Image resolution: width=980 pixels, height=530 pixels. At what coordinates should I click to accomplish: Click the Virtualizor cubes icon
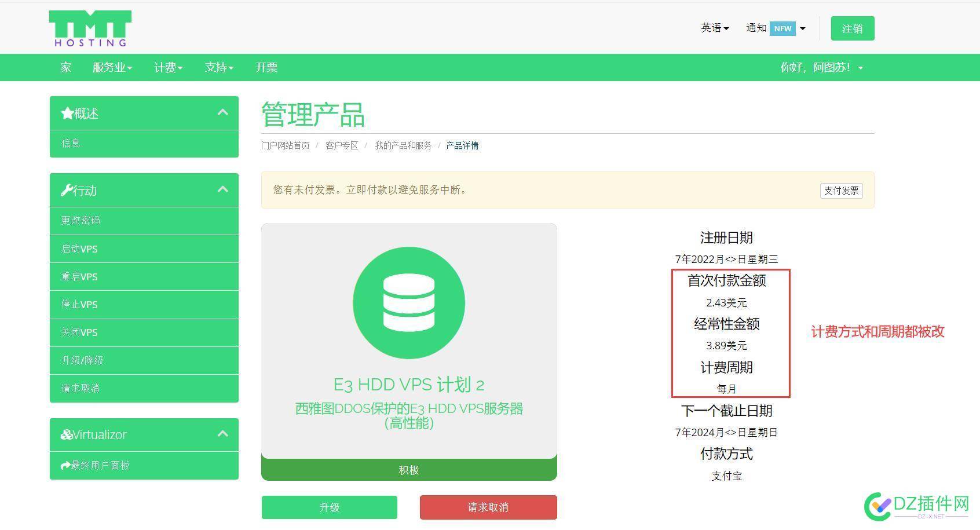67,434
